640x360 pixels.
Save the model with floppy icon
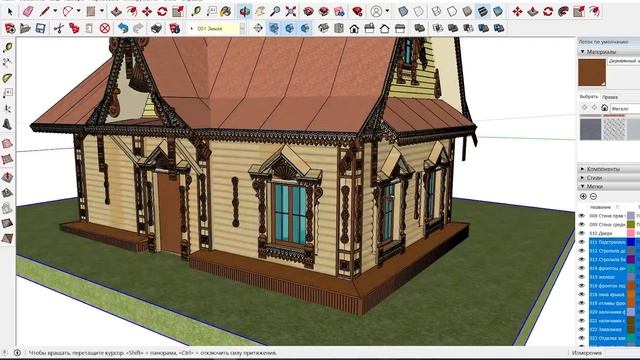[40, 28]
